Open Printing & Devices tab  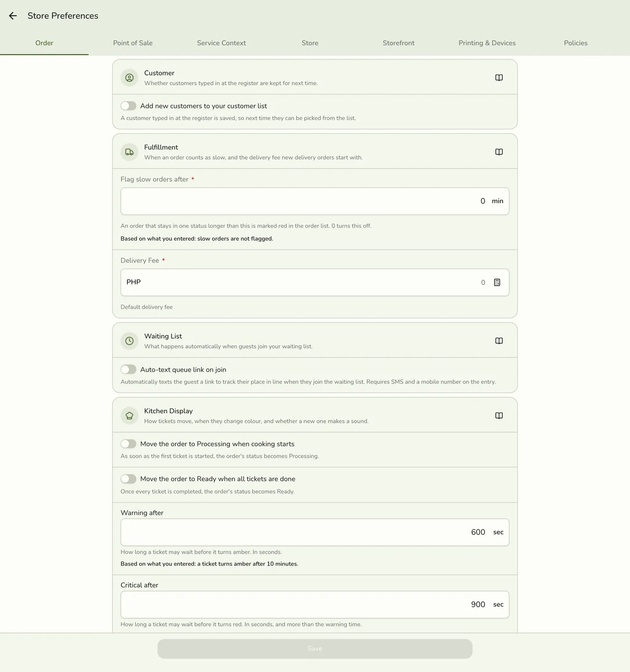coord(487,43)
